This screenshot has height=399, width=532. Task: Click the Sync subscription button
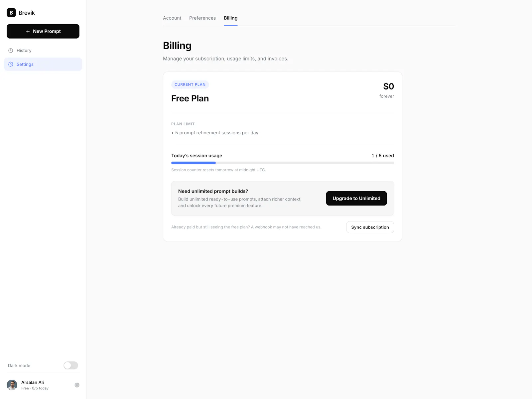370,227
